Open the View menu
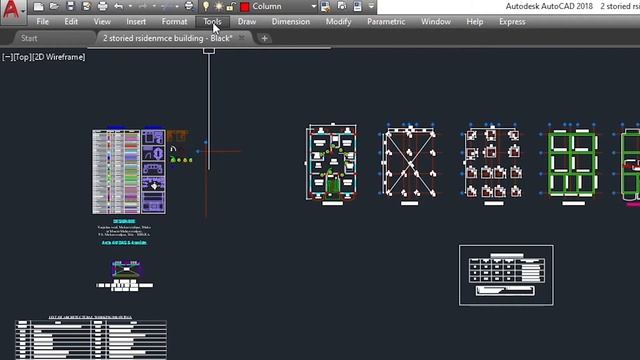The image size is (640, 360). (x=102, y=22)
